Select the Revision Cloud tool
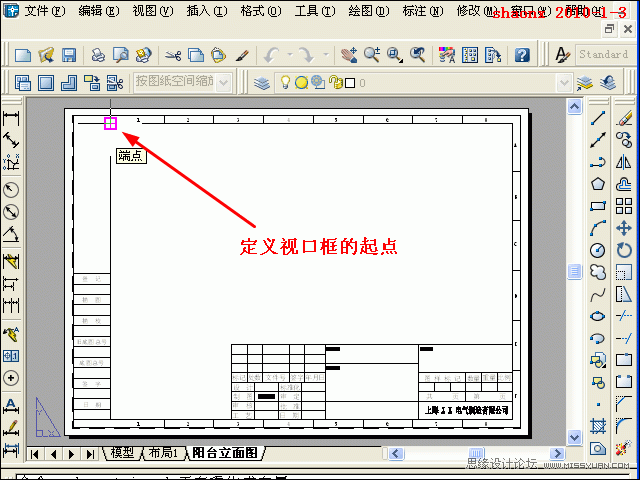This screenshot has height=480, width=640. click(x=598, y=272)
